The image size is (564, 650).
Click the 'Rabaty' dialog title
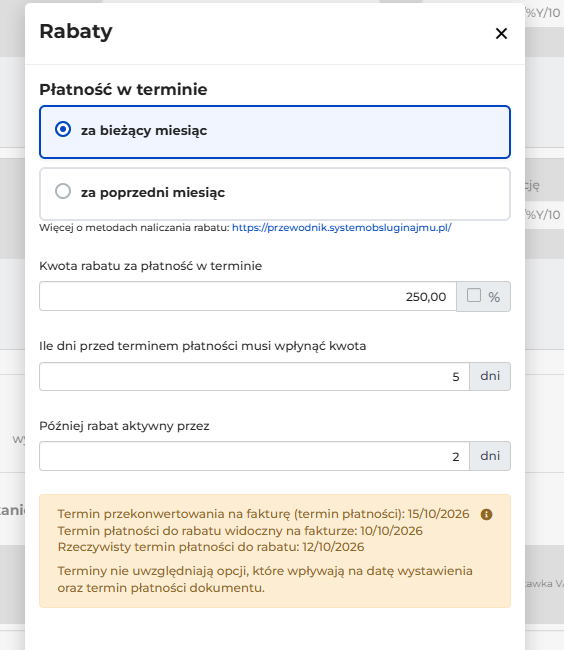(x=76, y=32)
